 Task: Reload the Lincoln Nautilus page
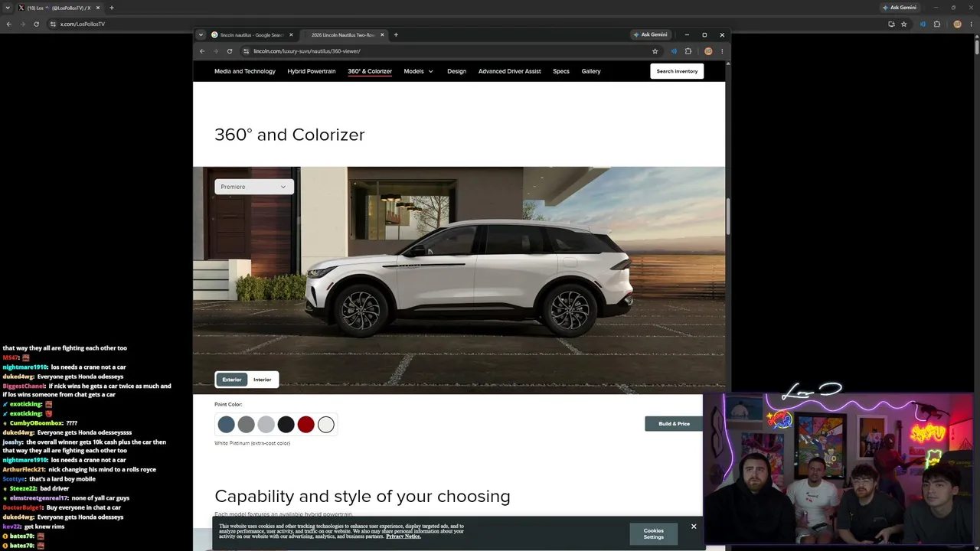pyautogui.click(x=230, y=51)
